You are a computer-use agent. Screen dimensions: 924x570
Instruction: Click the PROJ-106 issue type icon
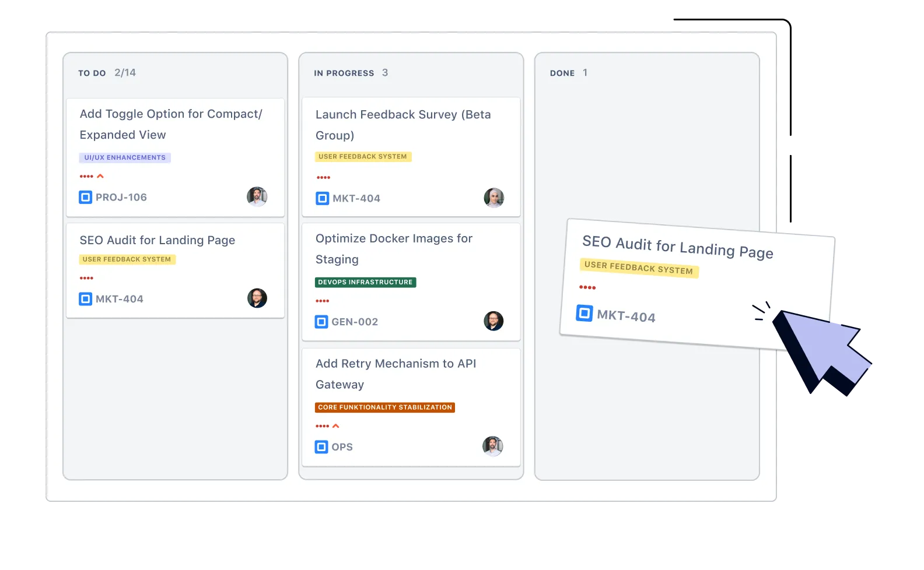85,198
